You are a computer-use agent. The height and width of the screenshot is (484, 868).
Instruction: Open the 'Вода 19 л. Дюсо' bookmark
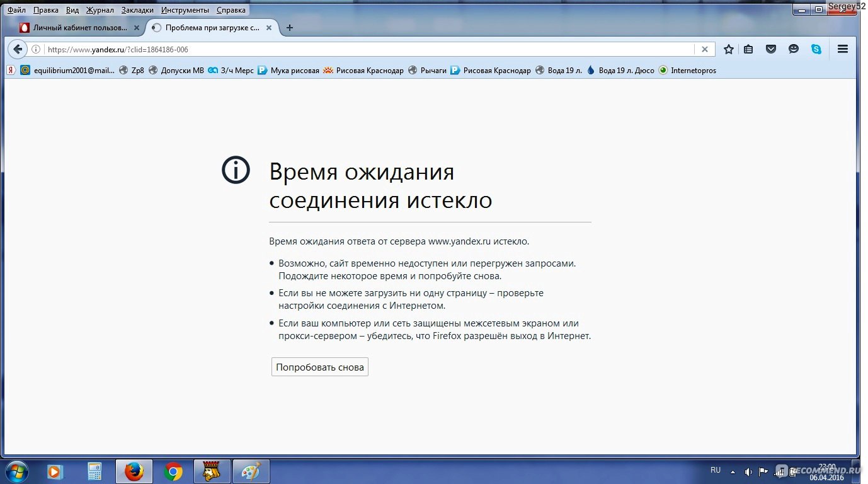(620, 71)
